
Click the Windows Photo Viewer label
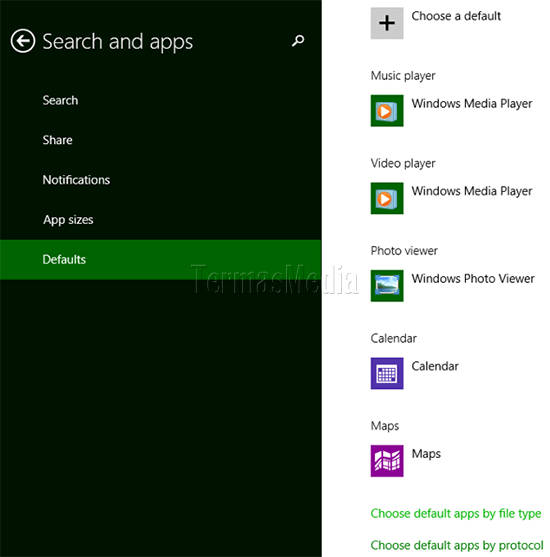(x=473, y=278)
